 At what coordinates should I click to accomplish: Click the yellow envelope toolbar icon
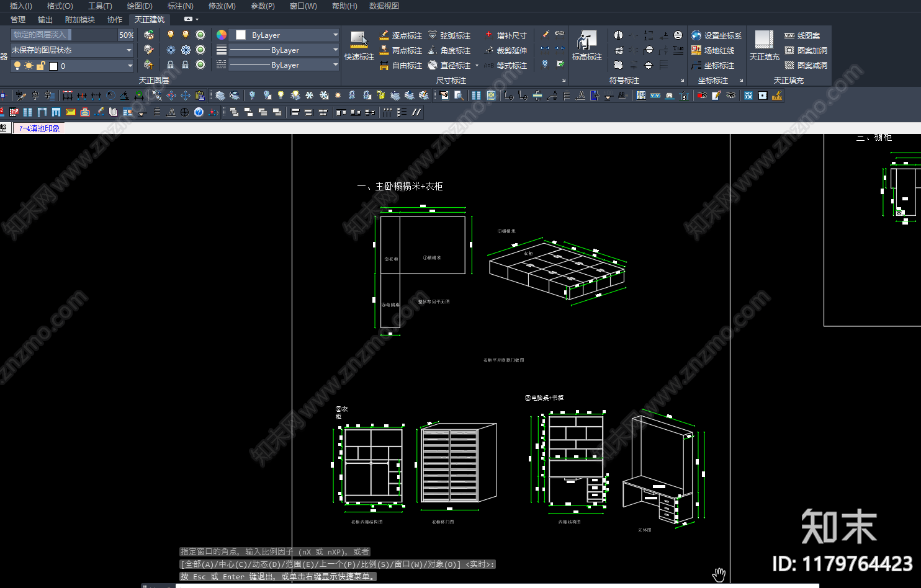click(71, 112)
